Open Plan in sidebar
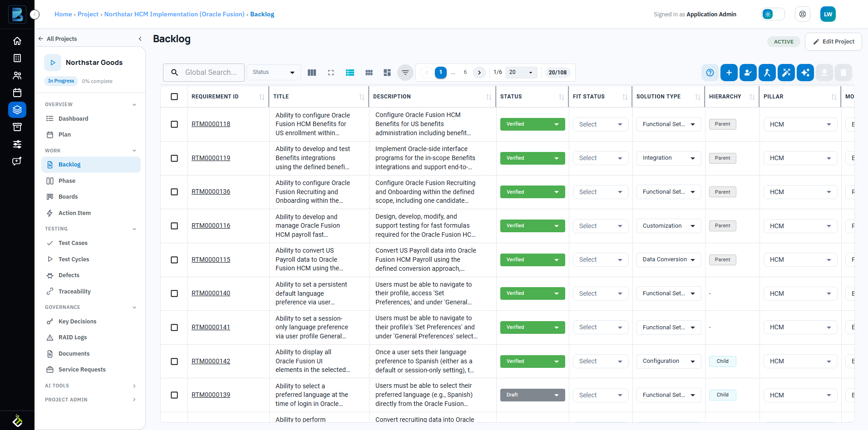Viewport: 868px width, 430px height. [91, 135]
